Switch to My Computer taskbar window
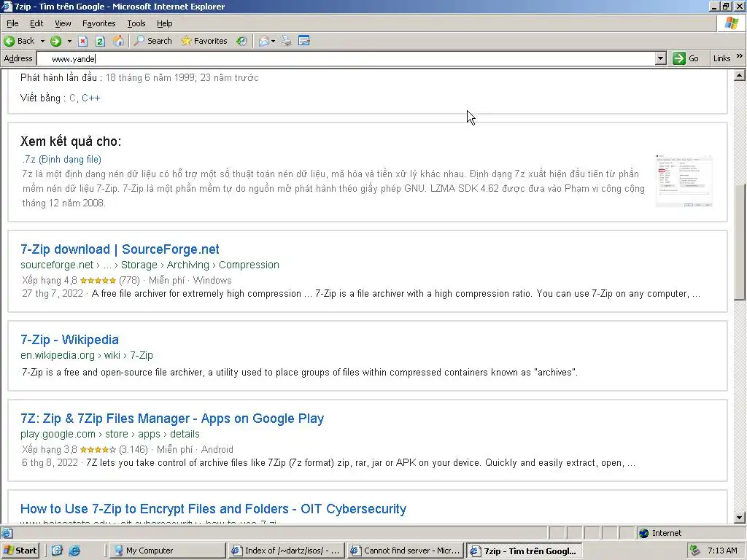Screen dimensions: 747x560 167,551
